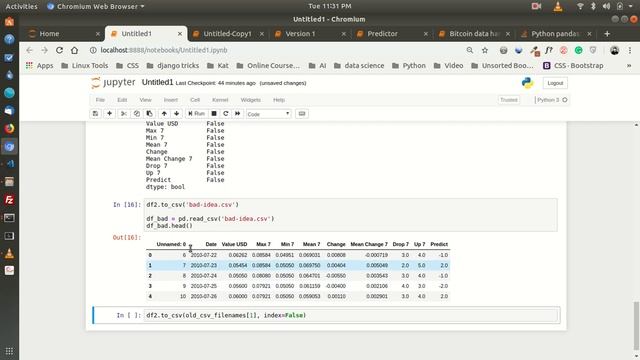Image resolution: width=640 pixels, height=360 pixels.
Task: Open the Insert menu in Jupyter
Action: click(x=171, y=100)
